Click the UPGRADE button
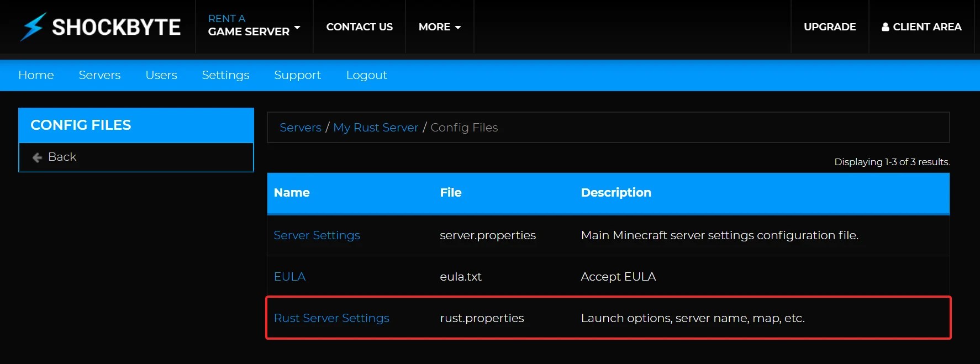Image resolution: width=980 pixels, height=364 pixels. point(829,27)
